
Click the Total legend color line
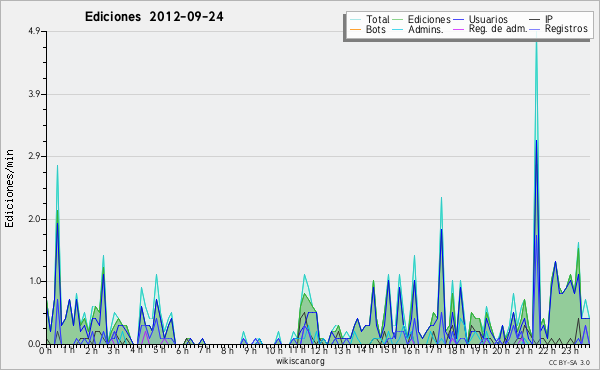(355, 19)
